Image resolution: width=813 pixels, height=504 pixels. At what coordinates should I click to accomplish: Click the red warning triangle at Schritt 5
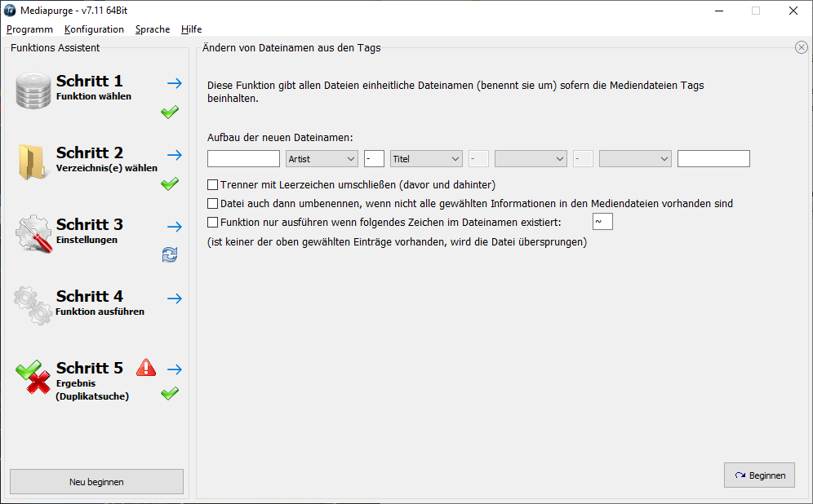pos(146,368)
